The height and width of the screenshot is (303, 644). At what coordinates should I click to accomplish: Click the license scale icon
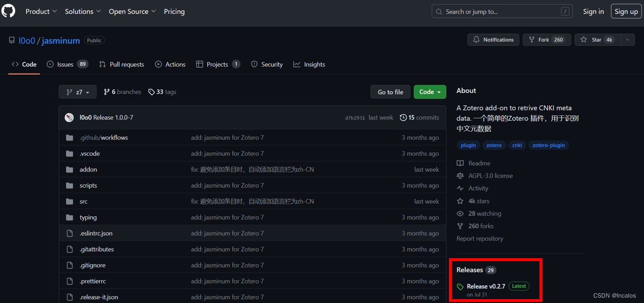(x=460, y=176)
